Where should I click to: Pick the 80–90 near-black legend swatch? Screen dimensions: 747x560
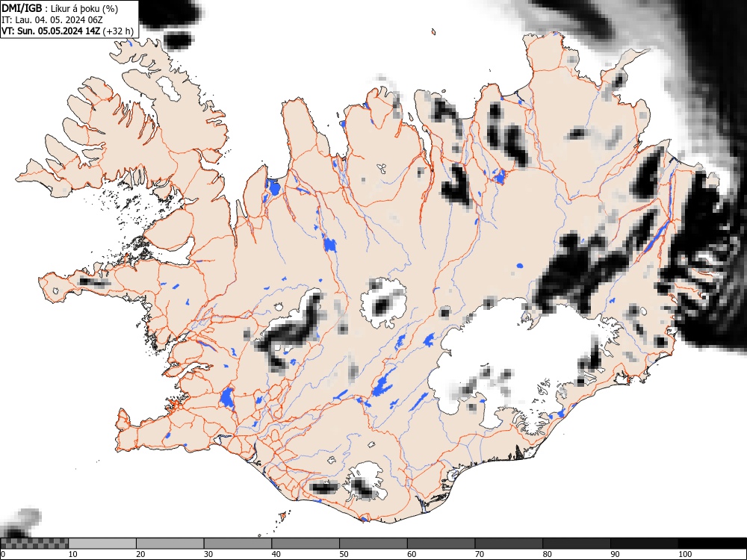(576, 543)
